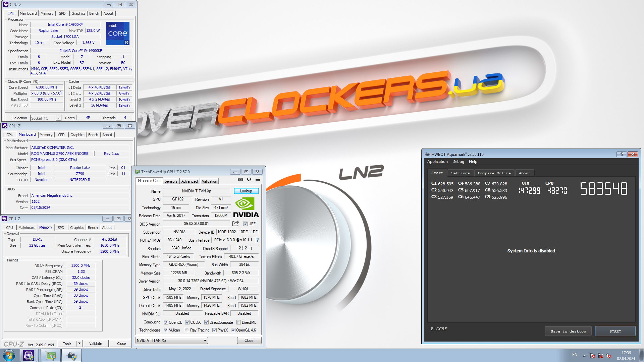The image size is (644, 362).
Task: Click the NVIDIA logo in GPU-Z
Action: click(x=246, y=207)
